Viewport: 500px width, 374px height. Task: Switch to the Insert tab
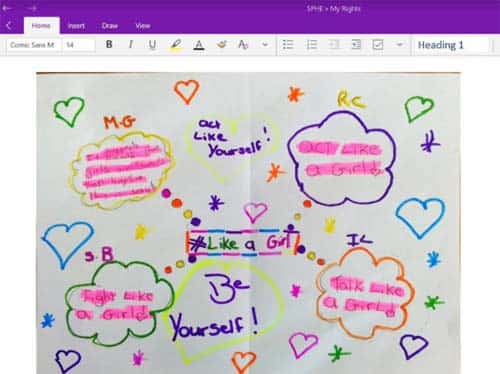[76, 26]
